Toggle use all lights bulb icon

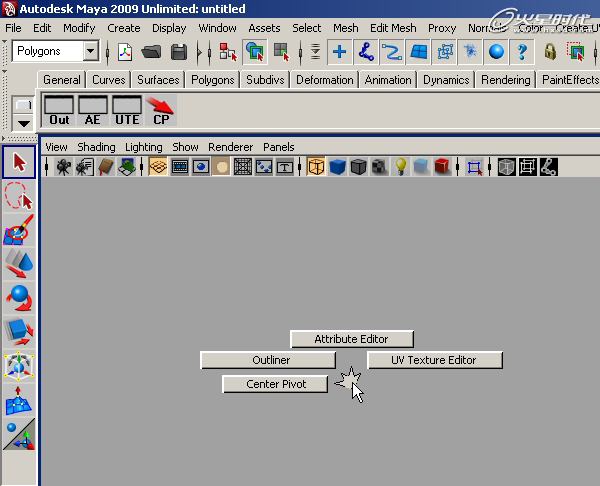tap(400, 167)
